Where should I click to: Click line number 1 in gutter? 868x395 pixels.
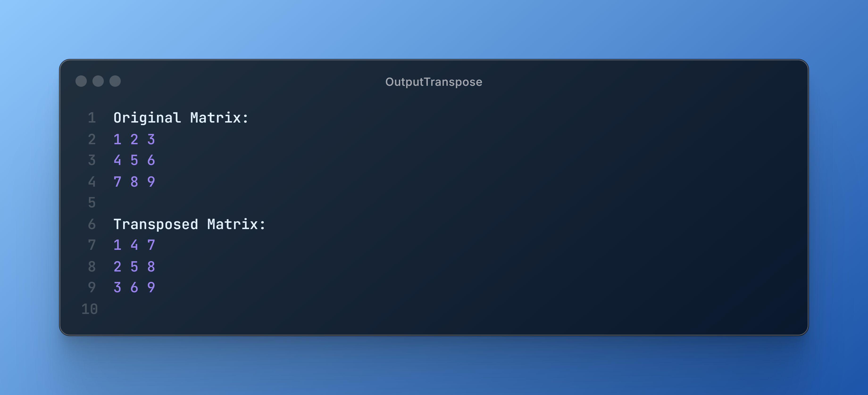click(x=92, y=118)
